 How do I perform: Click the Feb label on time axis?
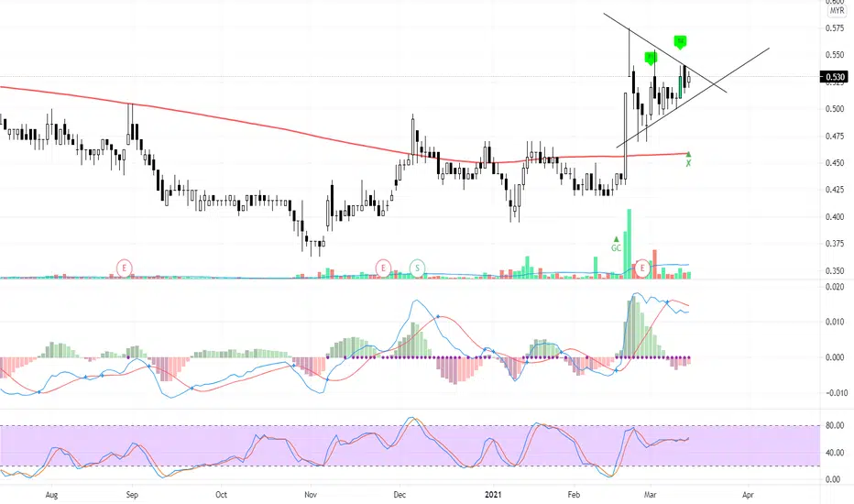click(574, 495)
